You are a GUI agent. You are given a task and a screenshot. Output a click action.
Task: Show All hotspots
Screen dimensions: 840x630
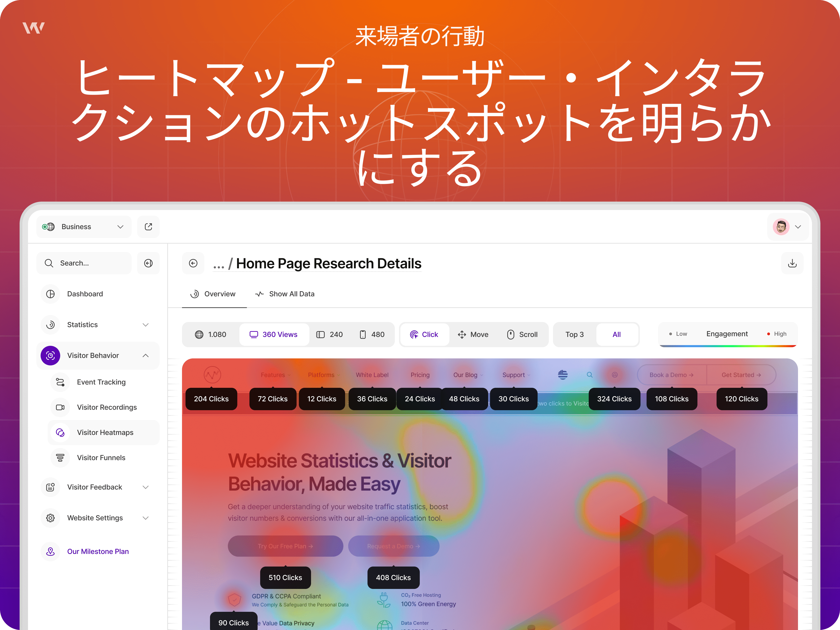click(x=617, y=335)
